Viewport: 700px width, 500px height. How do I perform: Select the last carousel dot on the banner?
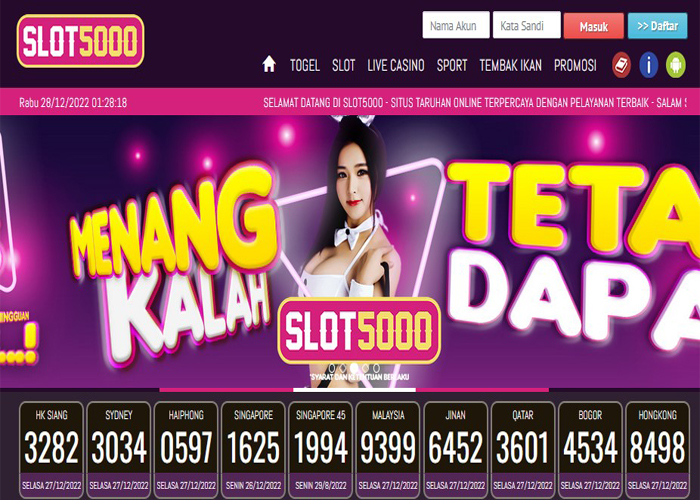click(376, 368)
